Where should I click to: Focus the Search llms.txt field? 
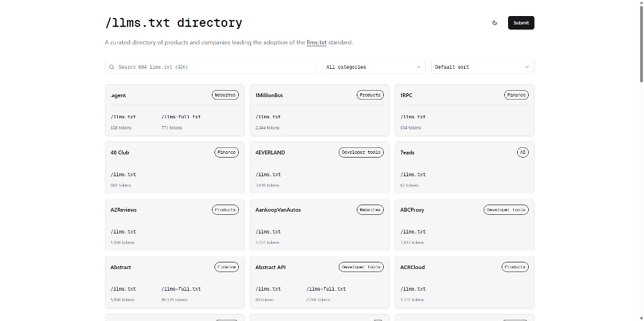pyautogui.click(x=211, y=67)
